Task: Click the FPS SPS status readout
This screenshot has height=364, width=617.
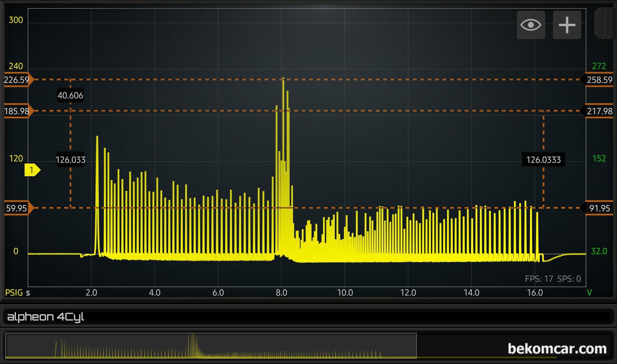Action: (552, 279)
